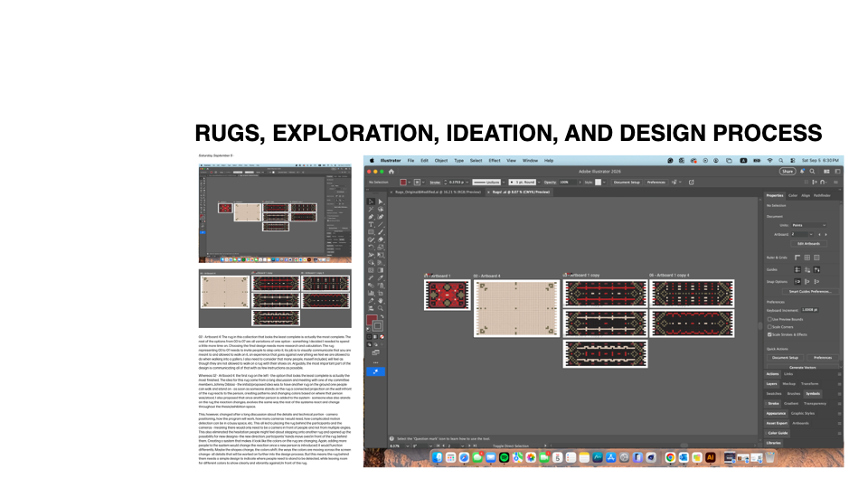The width and height of the screenshot is (868, 488).
Task: Click the Keyboard Increment input field
Action: 810,310
